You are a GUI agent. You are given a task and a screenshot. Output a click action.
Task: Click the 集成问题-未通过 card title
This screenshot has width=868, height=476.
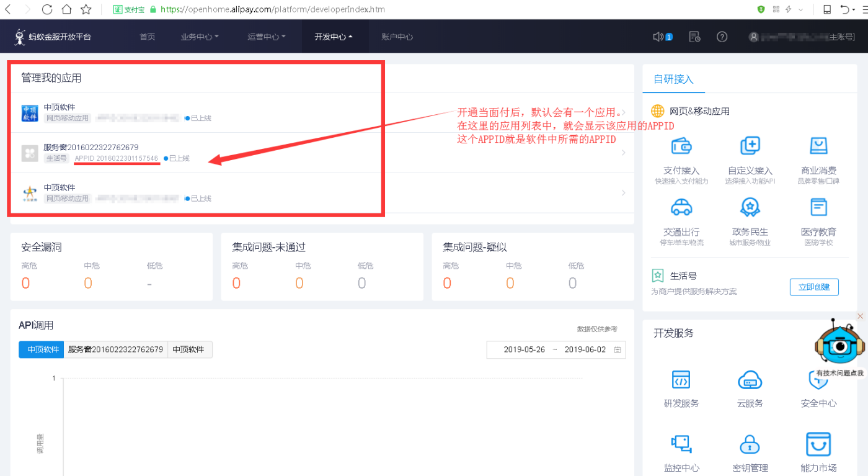[x=269, y=247]
